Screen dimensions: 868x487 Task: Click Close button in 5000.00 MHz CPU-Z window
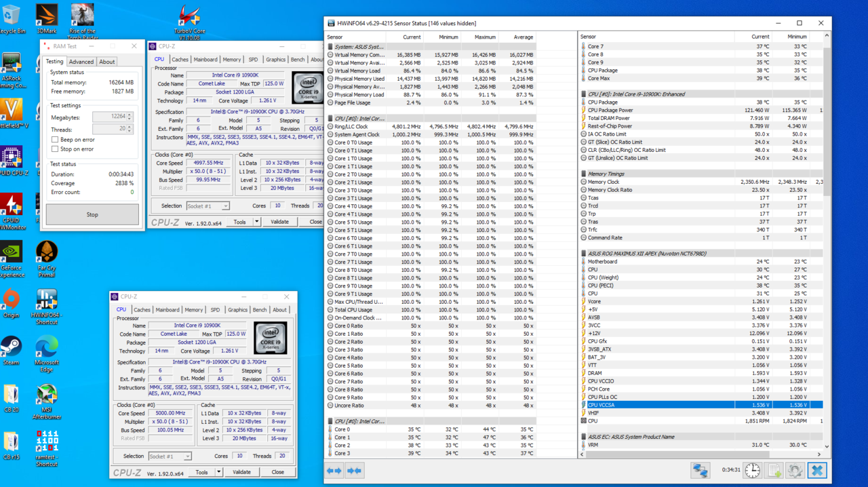(277, 472)
